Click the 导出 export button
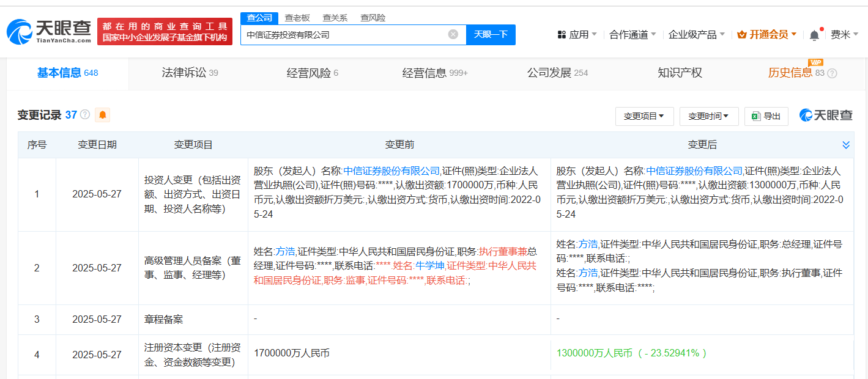Image resolution: width=868 pixels, height=379 pixels. point(766,116)
